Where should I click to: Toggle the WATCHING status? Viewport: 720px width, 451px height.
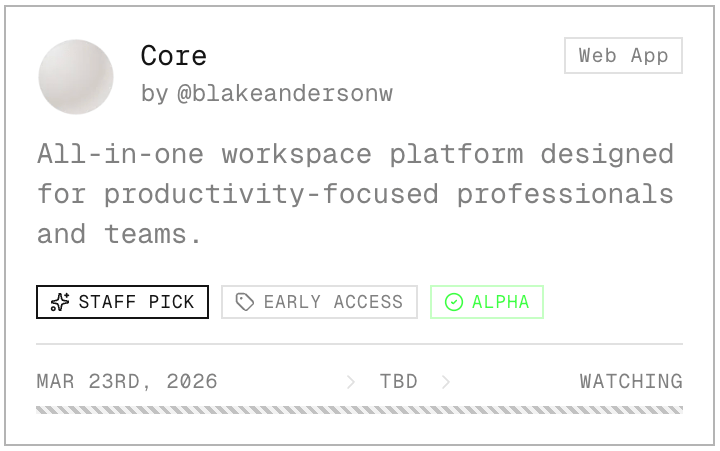pos(631,381)
